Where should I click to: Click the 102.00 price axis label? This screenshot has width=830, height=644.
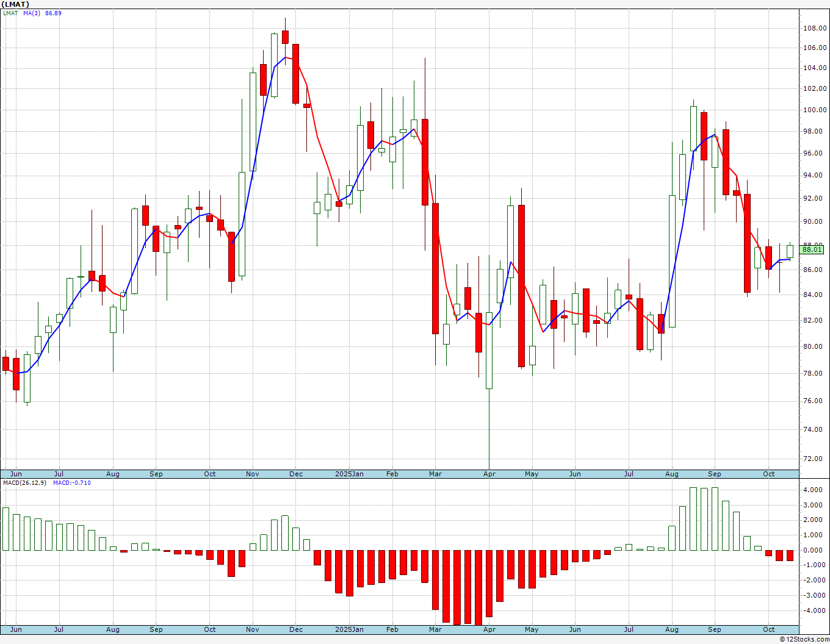click(815, 89)
